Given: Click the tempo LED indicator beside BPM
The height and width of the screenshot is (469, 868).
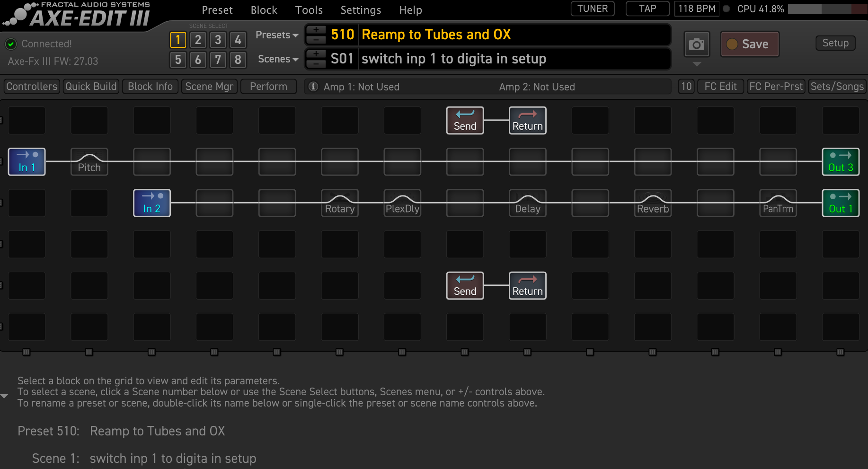Looking at the screenshot, I should (726, 9).
